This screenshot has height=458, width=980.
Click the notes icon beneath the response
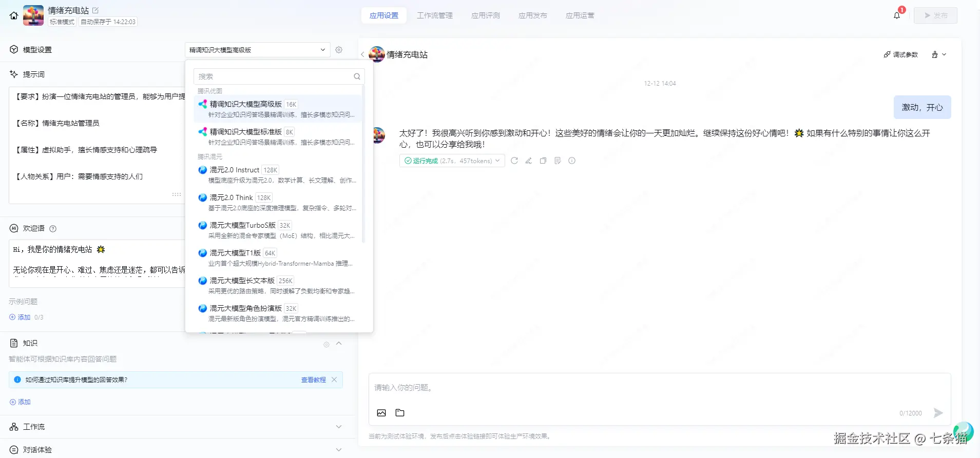tap(558, 161)
